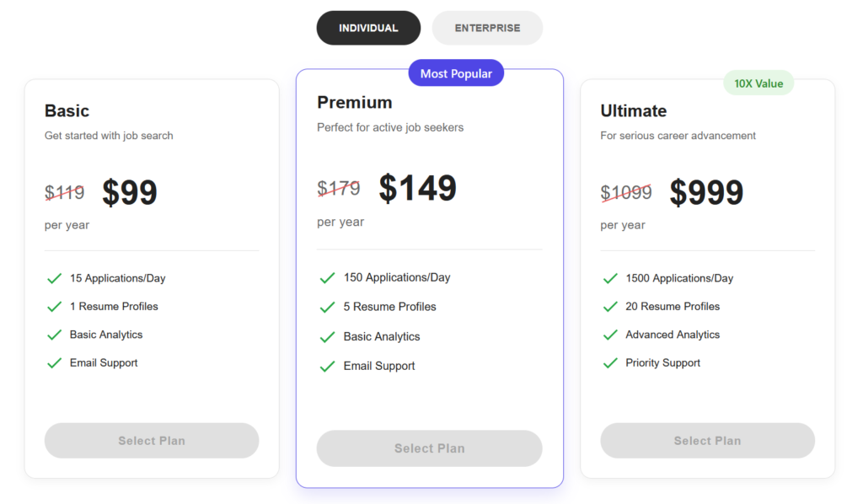Click the checkmark next to 150 Applications/Day
The height and width of the screenshot is (504, 863).
(x=328, y=277)
